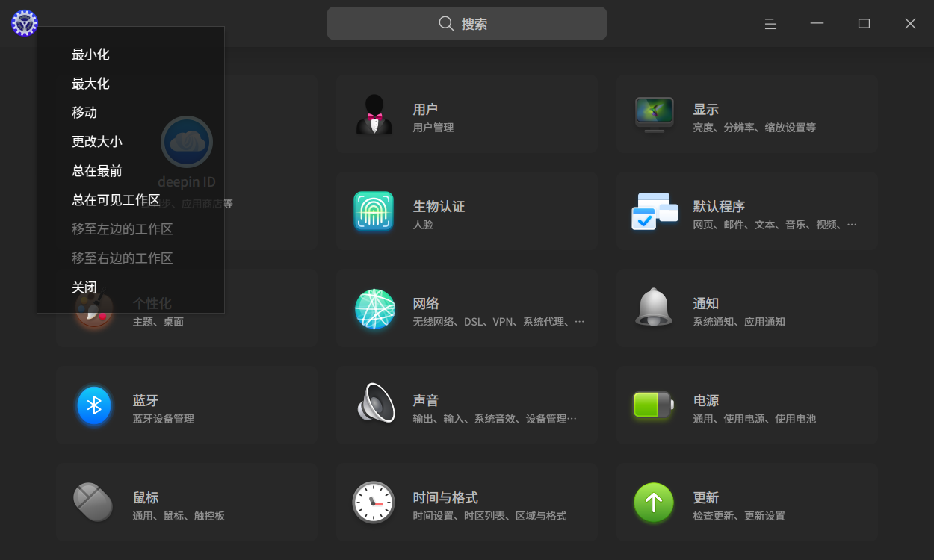
Task: Click the 搜索 search field
Action: (x=467, y=24)
